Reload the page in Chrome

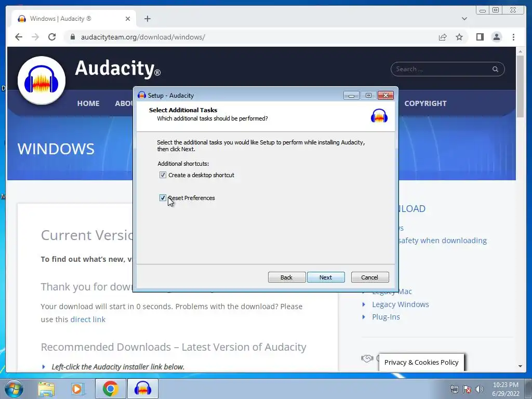(x=52, y=37)
